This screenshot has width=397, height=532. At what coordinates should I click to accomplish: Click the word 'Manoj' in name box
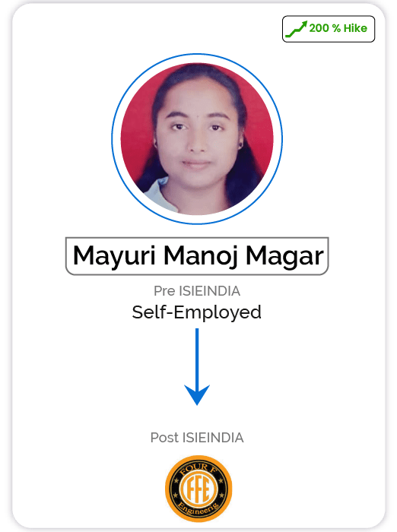(201, 257)
